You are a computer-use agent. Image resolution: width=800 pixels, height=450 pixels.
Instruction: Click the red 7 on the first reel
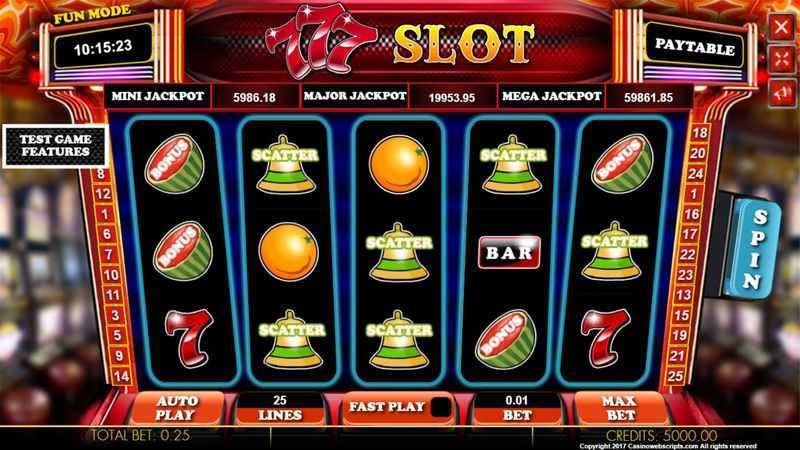point(188,338)
